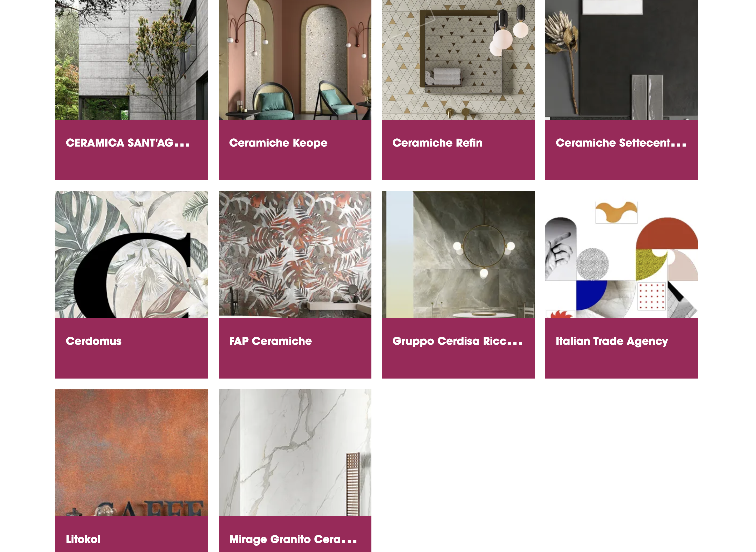
Task: Open Mirage Granito Cera... title
Action: coord(293,539)
